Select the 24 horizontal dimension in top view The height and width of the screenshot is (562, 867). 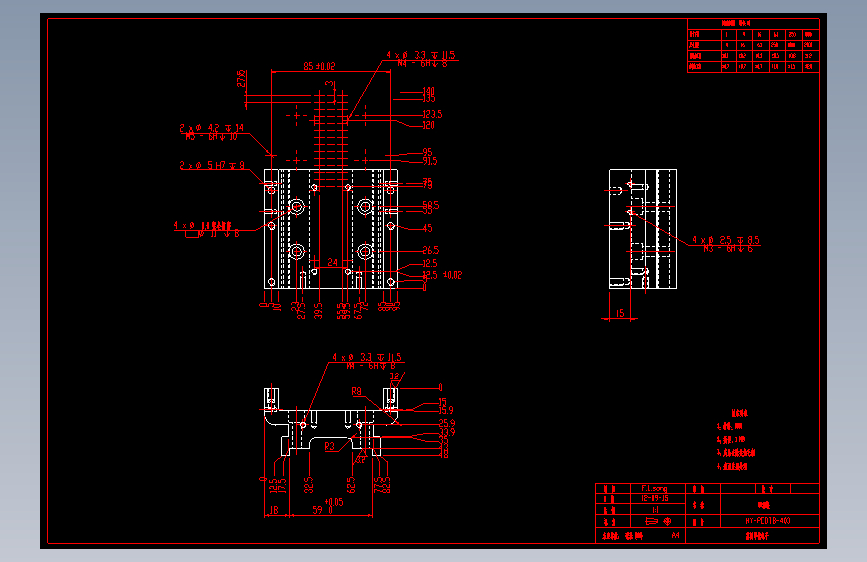[x=332, y=262]
